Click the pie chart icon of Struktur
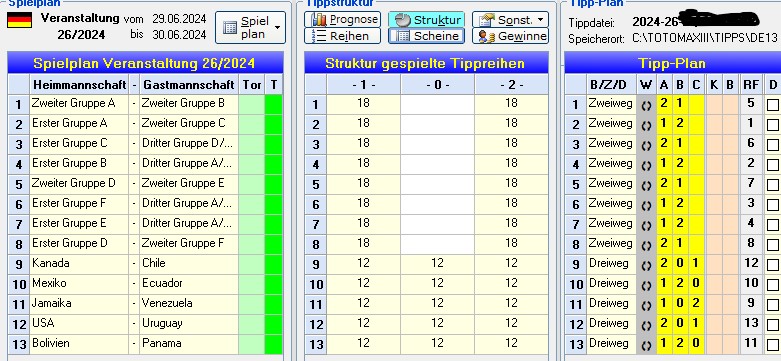Viewport: 781px width, 361px height. click(x=402, y=20)
